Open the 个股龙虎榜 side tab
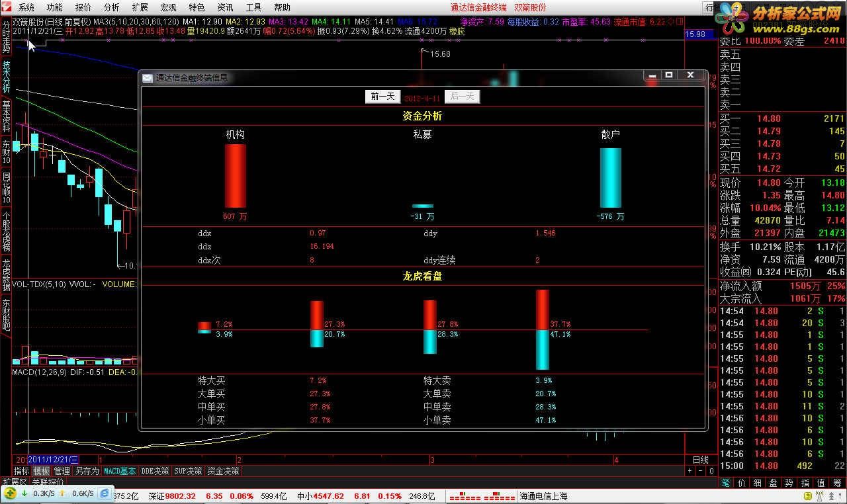This screenshot has width=847, height=504. [x=6, y=231]
